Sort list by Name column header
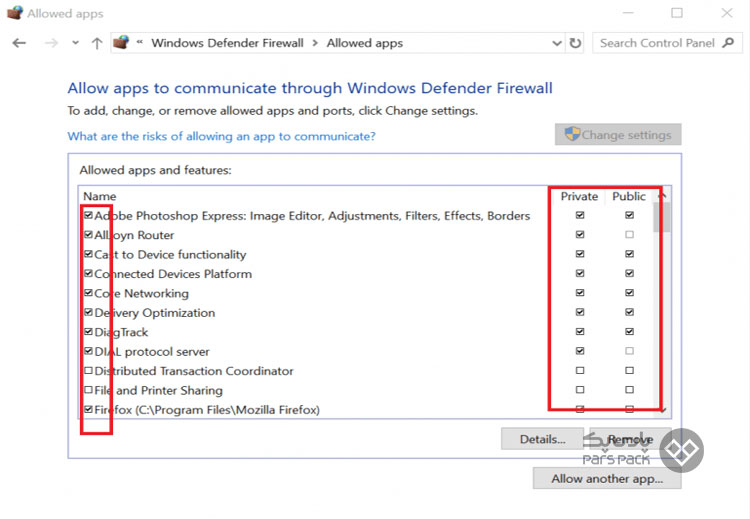The width and height of the screenshot is (750, 519). 99,196
